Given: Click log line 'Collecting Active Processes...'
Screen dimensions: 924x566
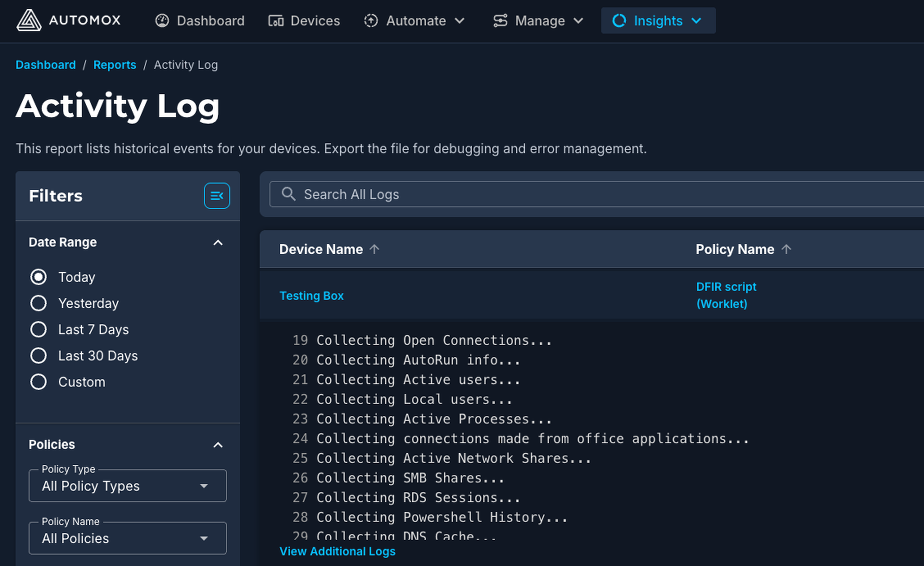Looking at the screenshot, I should point(434,419).
